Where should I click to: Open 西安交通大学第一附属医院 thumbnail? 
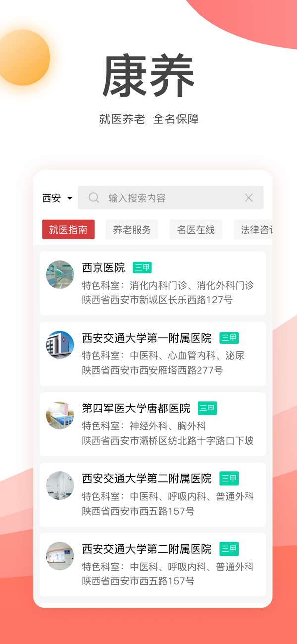coord(60,345)
